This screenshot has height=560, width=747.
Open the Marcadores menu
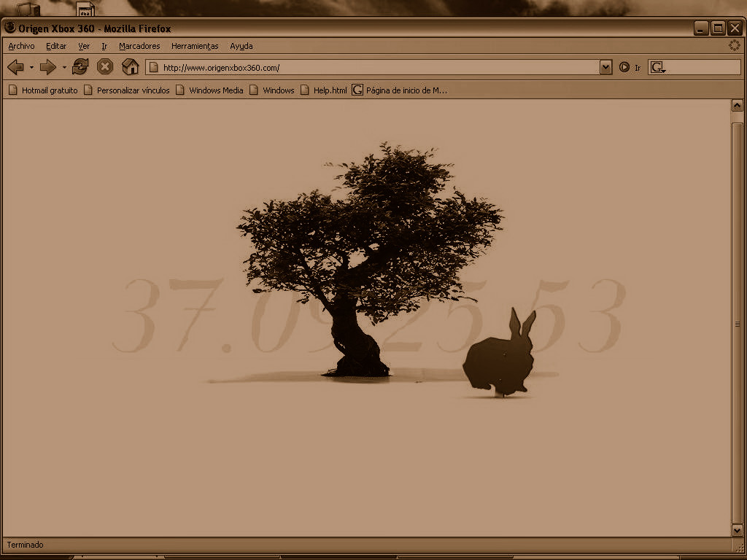pos(139,46)
